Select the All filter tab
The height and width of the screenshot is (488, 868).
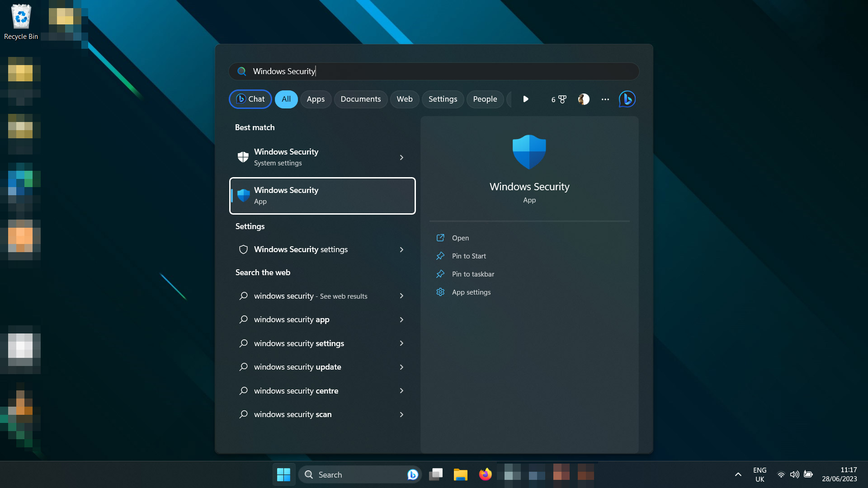(x=286, y=99)
